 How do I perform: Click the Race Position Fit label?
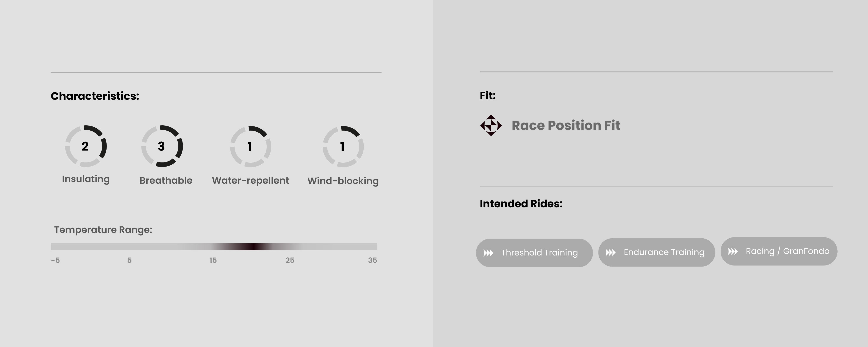(x=566, y=125)
